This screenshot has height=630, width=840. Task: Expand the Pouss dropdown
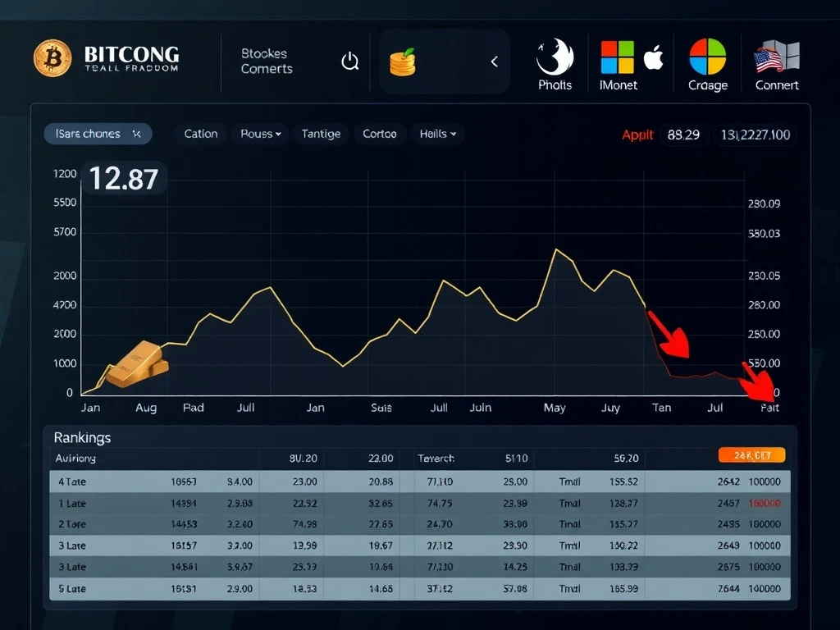click(261, 134)
